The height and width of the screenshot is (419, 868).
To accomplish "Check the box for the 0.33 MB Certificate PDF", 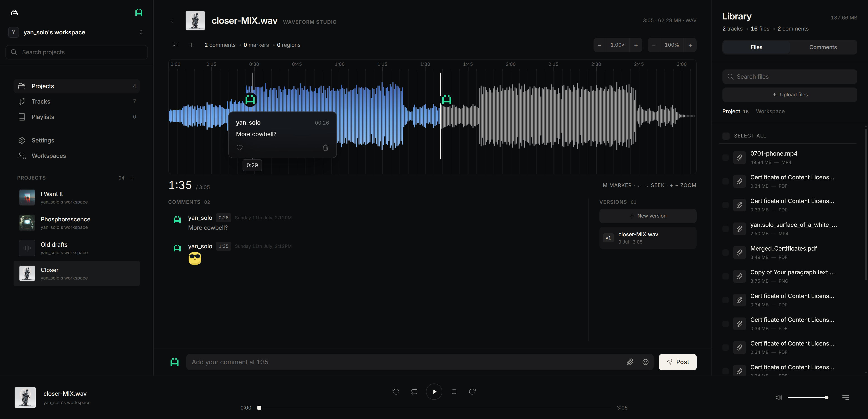I will click(x=726, y=205).
